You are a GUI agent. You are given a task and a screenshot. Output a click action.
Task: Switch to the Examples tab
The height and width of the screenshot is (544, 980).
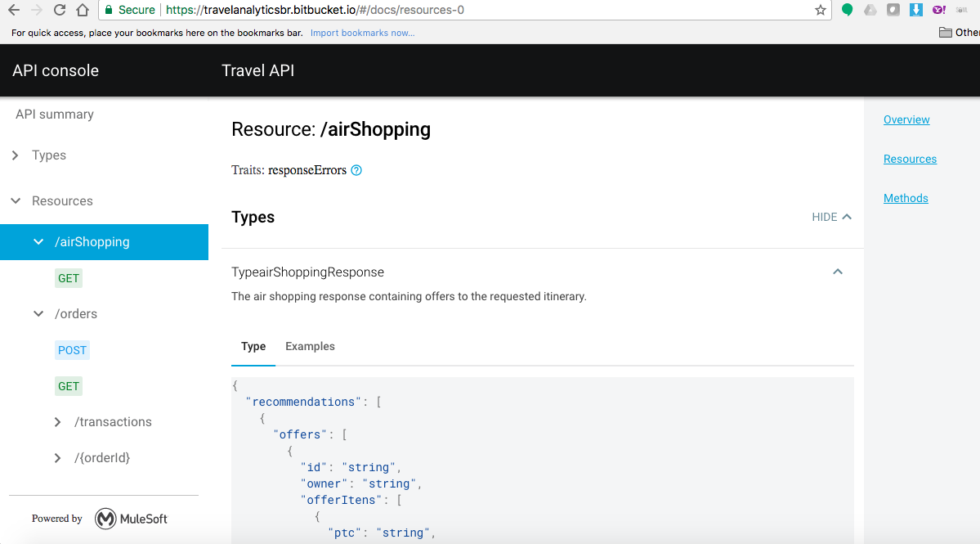tap(310, 346)
